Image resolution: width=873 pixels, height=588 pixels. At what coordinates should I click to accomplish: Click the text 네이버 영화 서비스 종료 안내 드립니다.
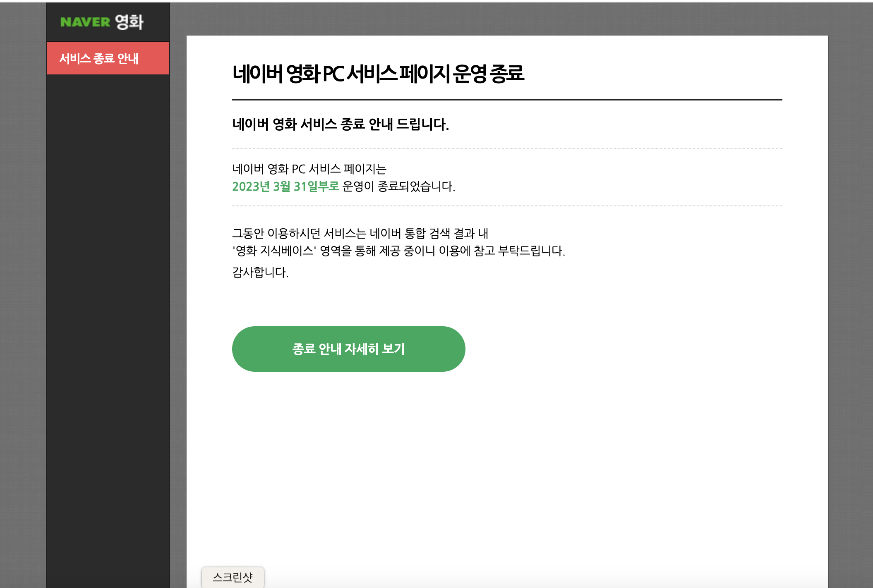(341, 124)
